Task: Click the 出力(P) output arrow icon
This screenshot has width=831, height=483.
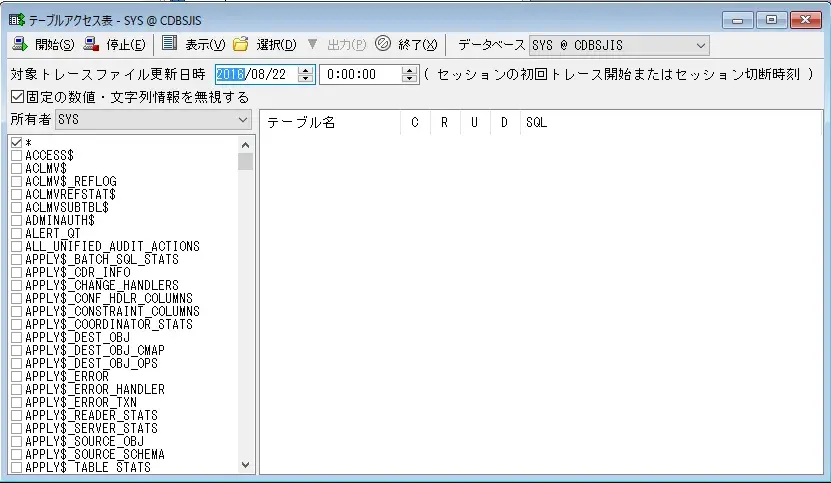Action: point(313,44)
